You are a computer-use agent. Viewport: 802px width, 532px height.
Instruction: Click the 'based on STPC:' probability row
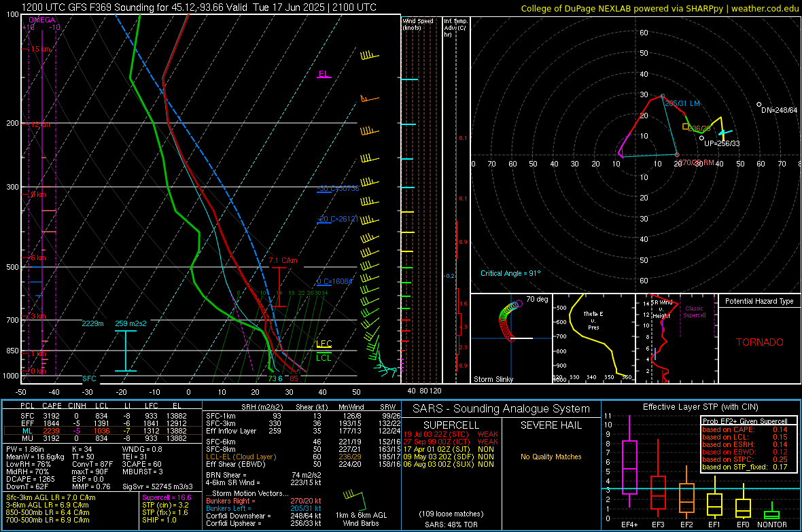pyautogui.click(x=745, y=459)
